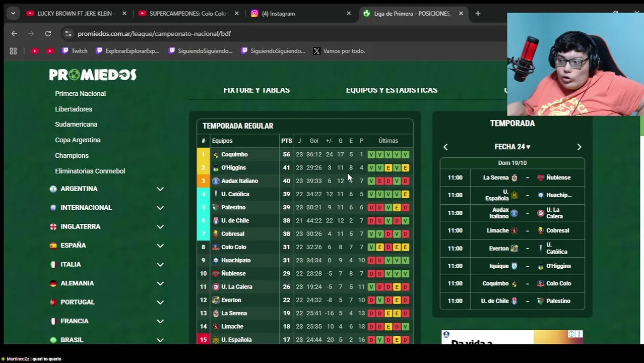The width and height of the screenshot is (644, 363).
Task: Open the Champions link
Action: (x=72, y=156)
